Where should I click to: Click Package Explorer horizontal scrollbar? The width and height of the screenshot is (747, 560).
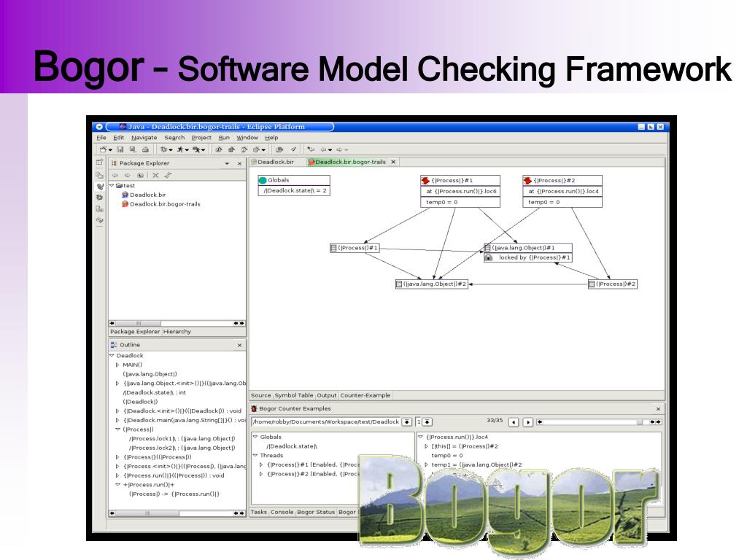(x=177, y=323)
